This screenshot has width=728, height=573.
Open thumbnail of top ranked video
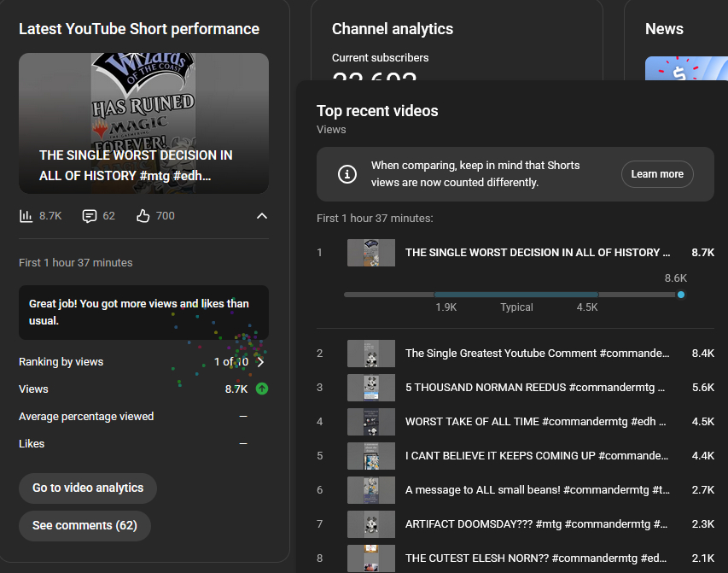tap(371, 253)
